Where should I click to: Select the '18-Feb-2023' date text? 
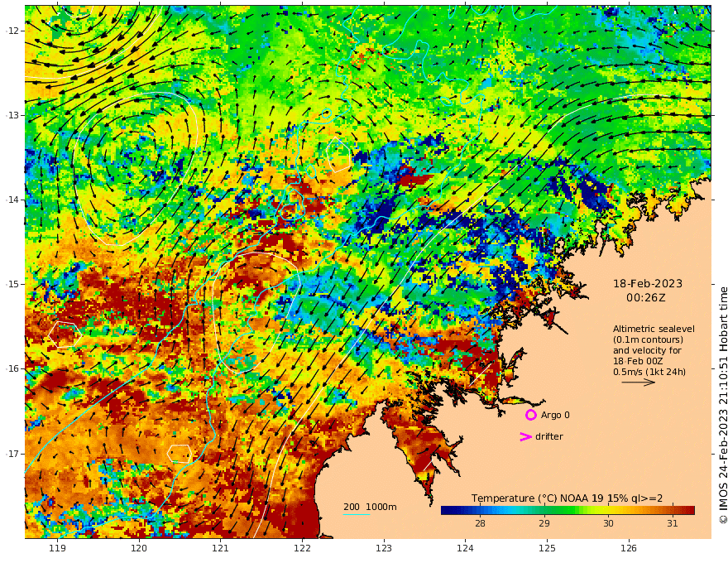[x=648, y=283]
